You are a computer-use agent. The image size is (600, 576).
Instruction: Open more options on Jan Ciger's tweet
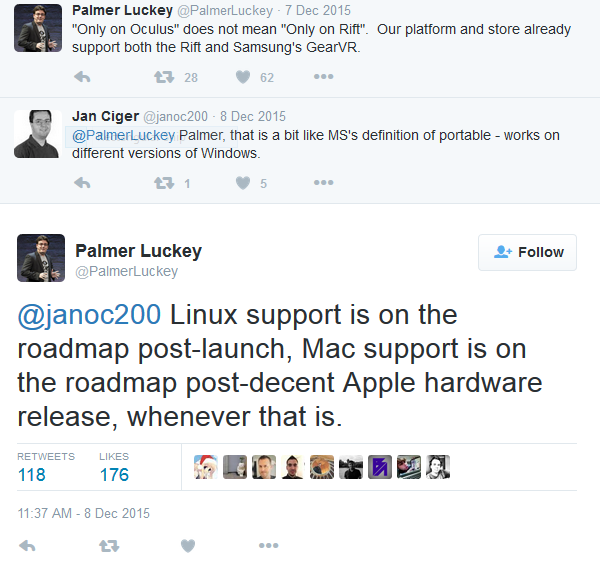[x=323, y=183]
